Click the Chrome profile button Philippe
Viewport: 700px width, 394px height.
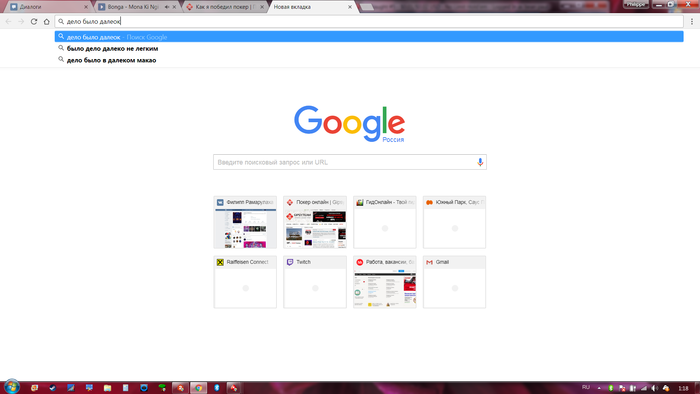coord(636,4)
